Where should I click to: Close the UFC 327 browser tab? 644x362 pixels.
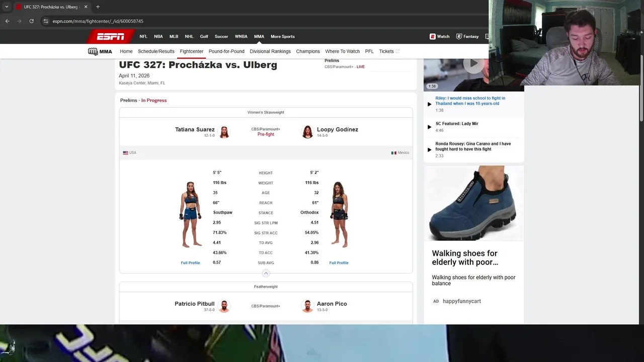tap(86, 7)
